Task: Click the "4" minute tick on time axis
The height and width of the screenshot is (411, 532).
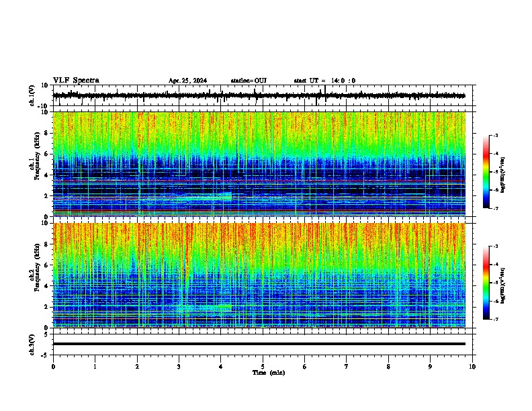Action: 221,367
